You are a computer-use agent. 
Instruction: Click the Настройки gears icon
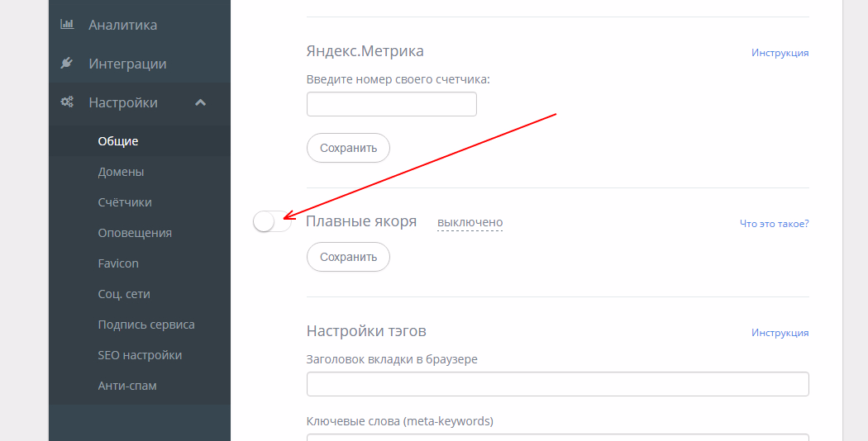click(67, 102)
